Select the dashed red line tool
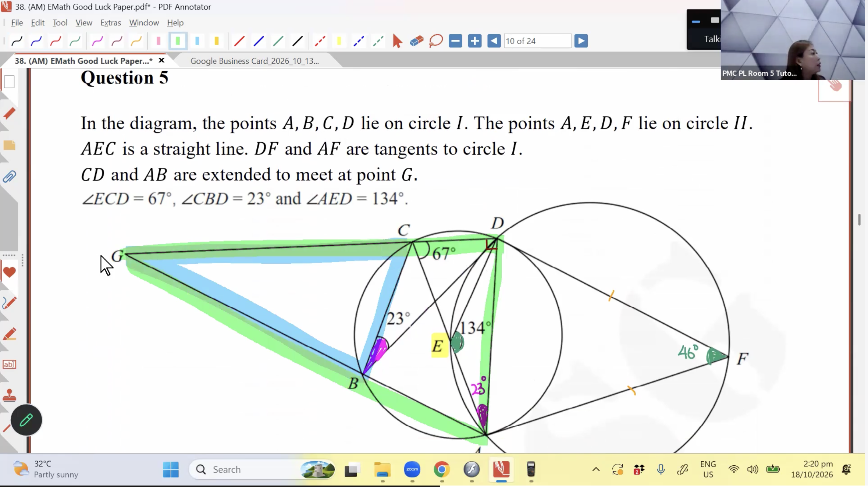The height and width of the screenshot is (487, 868). pos(320,41)
